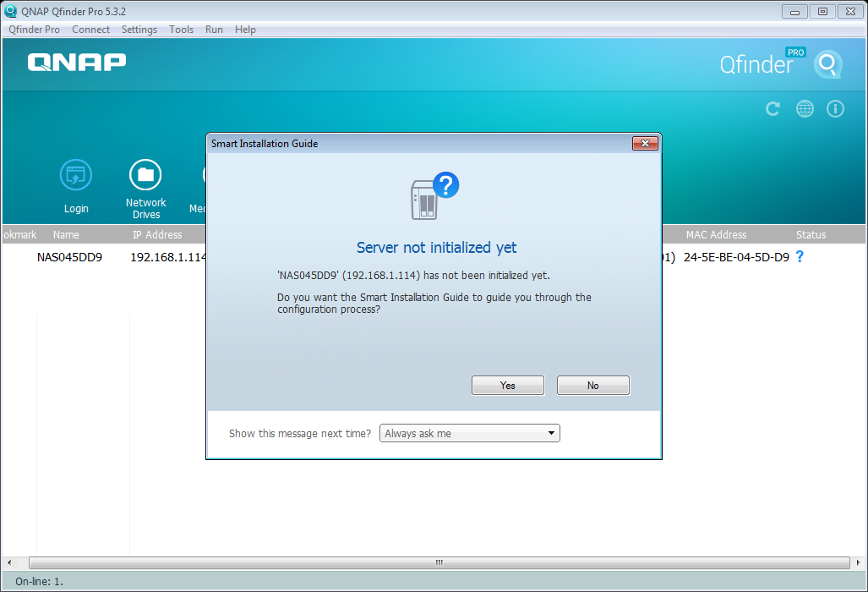Click MAC address 24-5E-BE-04-5D-D9 cell
This screenshot has height=592, width=868.
736,257
